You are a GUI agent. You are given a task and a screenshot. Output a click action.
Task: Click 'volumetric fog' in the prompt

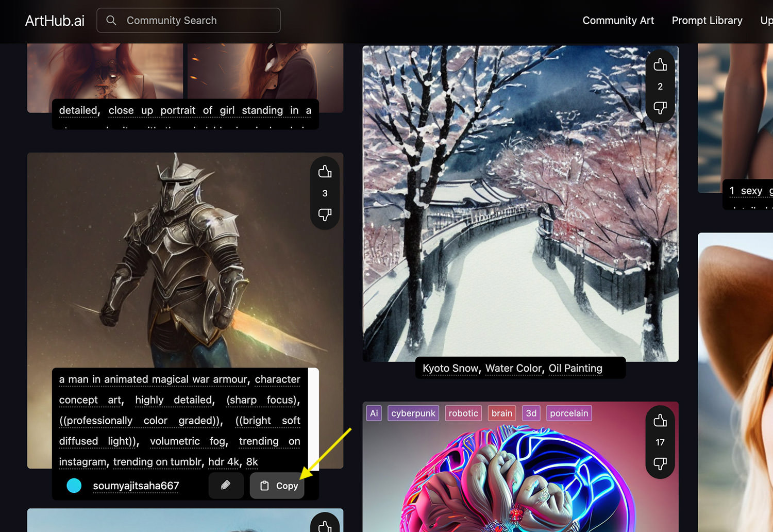coord(188,441)
